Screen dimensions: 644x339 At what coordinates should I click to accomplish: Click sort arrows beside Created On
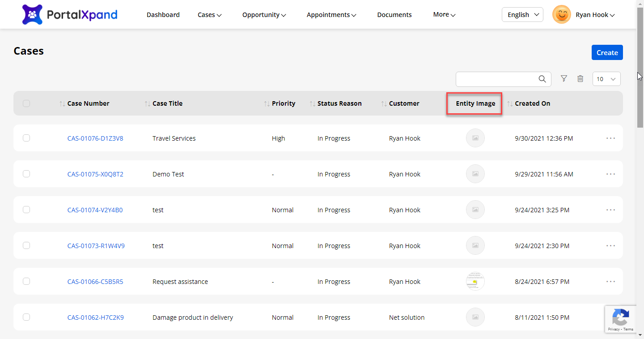tap(510, 103)
